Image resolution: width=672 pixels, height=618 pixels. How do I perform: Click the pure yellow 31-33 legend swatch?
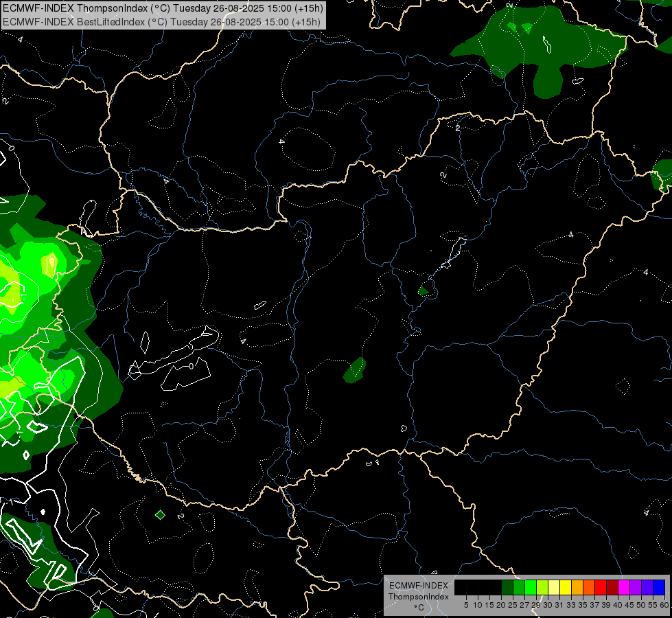566,587
